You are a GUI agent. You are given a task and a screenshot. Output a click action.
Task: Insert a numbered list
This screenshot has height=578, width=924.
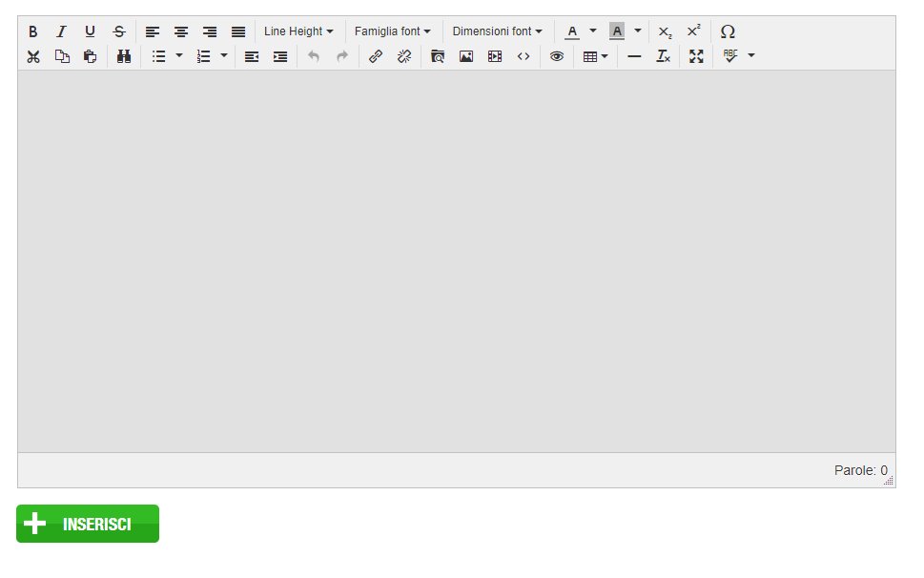pos(203,56)
